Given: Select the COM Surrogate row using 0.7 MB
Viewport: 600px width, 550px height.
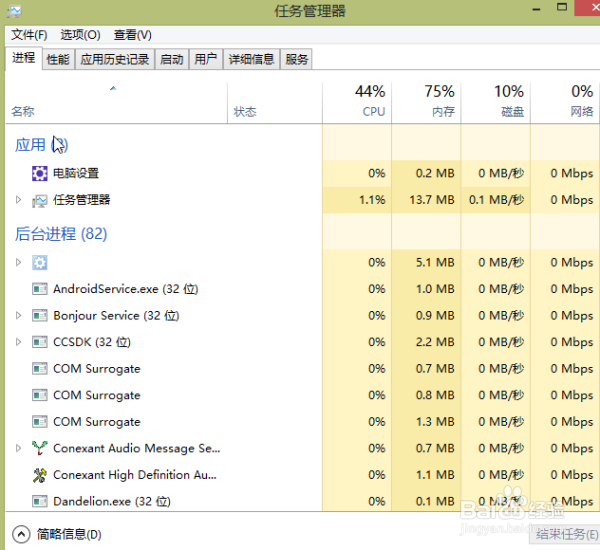Looking at the screenshot, I should [303, 369].
